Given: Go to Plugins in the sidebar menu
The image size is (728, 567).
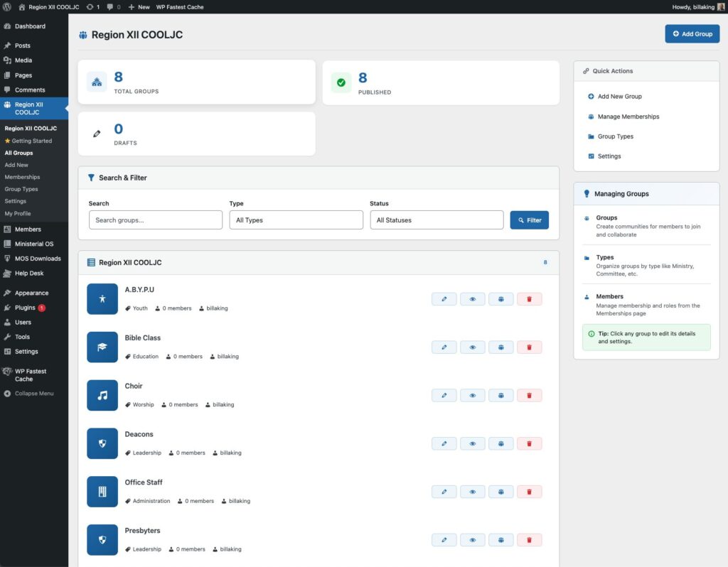Looking at the screenshot, I should 25,308.
